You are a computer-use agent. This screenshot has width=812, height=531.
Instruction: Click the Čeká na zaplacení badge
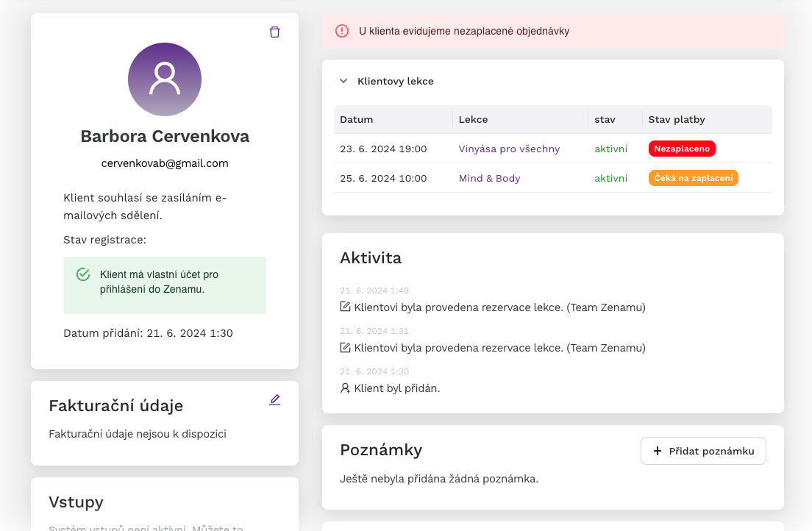tap(694, 178)
